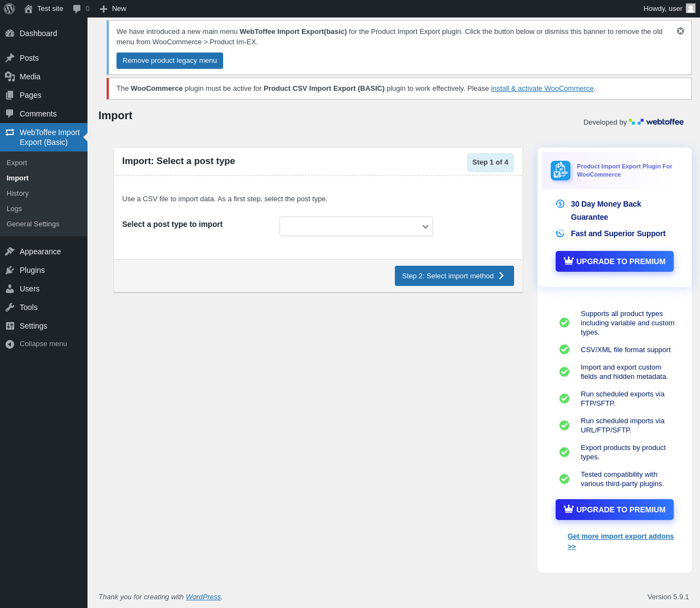
Task: Click Product Import Export Plugin For WooCommerce title
Action: pos(625,171)
